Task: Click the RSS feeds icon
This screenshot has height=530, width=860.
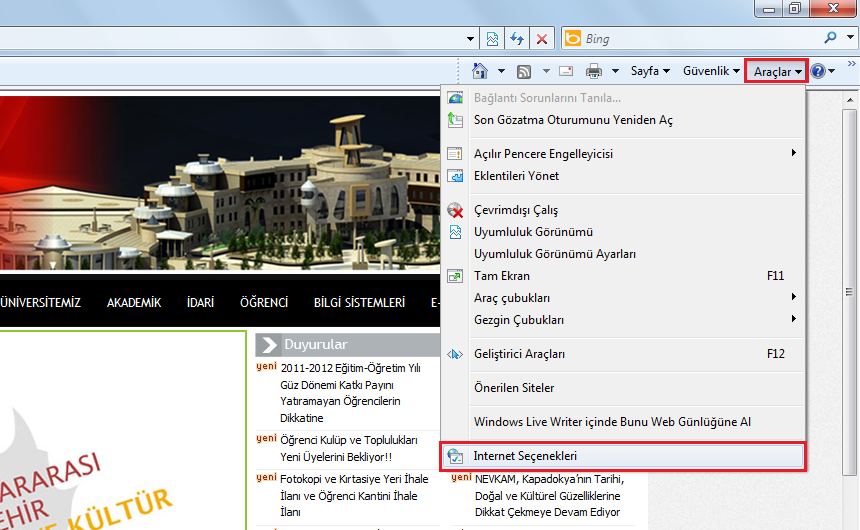Action: coord(524,71)
